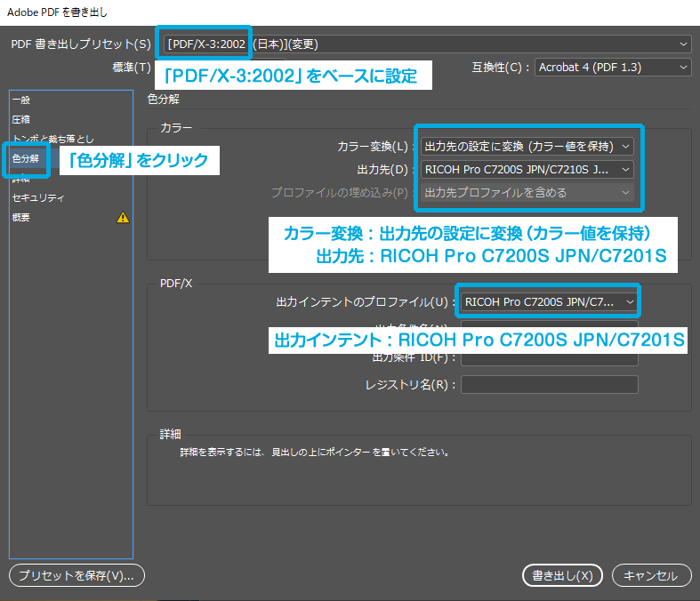Image resolution: width=700 pixels, height=601 pixels.
Task: Click the 色分解 panel heading text
Action: pyautogui.click(x=164, y=99)
